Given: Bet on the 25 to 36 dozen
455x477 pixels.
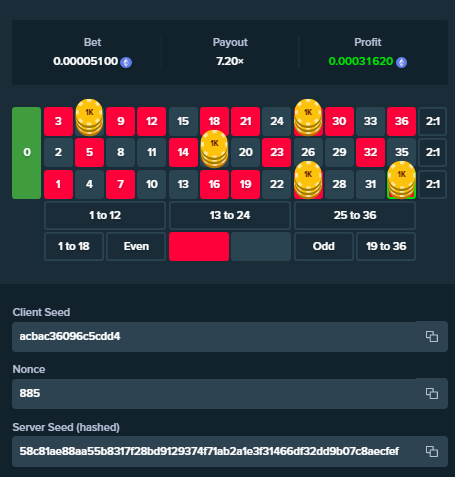Looking at the screenshot, I should click(x=355, y=215).
